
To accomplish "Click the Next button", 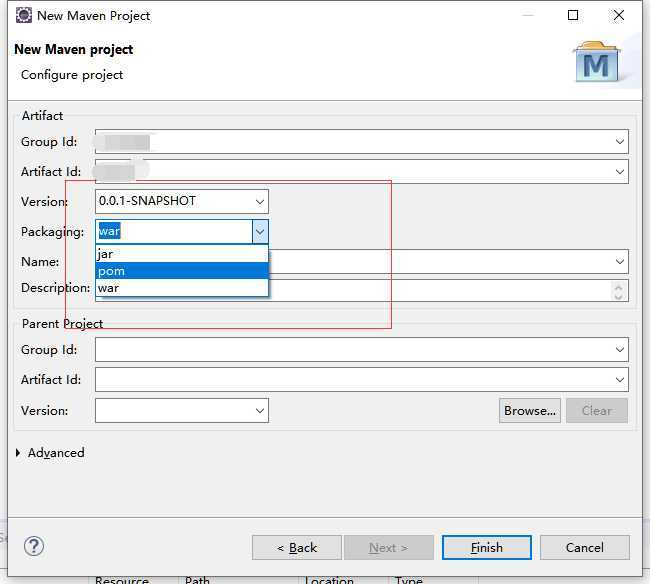I will [389, 548].
